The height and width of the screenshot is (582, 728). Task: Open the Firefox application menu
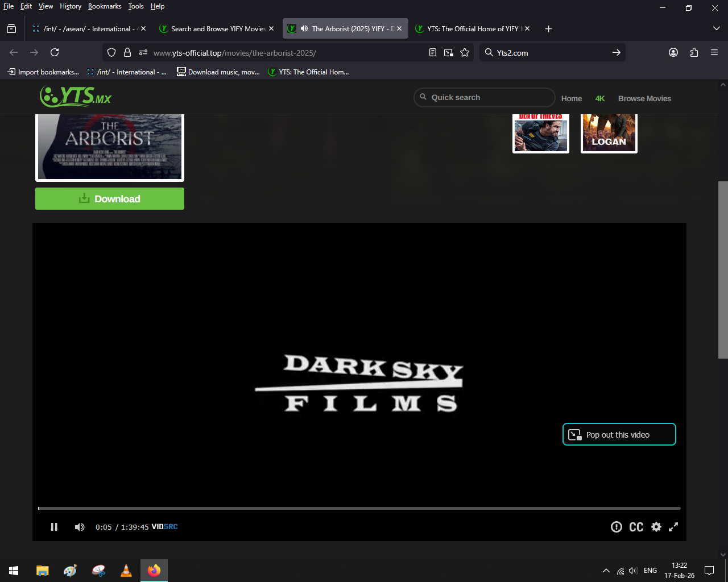point(714,52)
